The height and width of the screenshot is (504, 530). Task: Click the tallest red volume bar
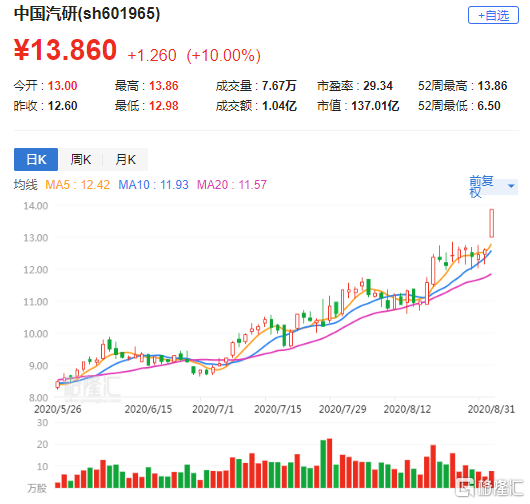pos(330,463)
